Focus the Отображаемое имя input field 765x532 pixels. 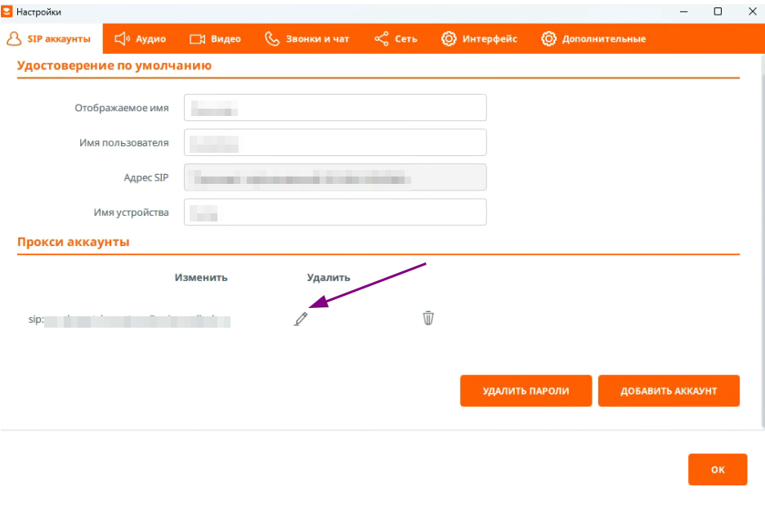pyautogui.click(x=335, y=108)
